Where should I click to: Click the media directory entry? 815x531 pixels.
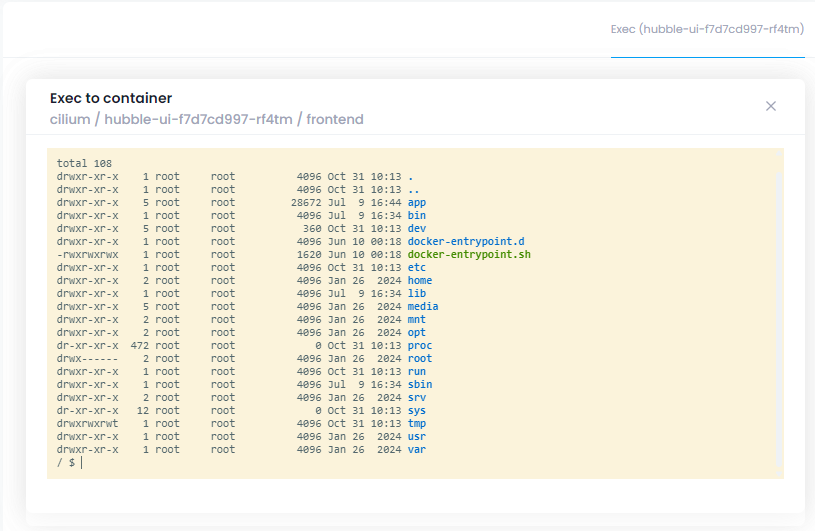pyautogui.click(x=423, y=307)
